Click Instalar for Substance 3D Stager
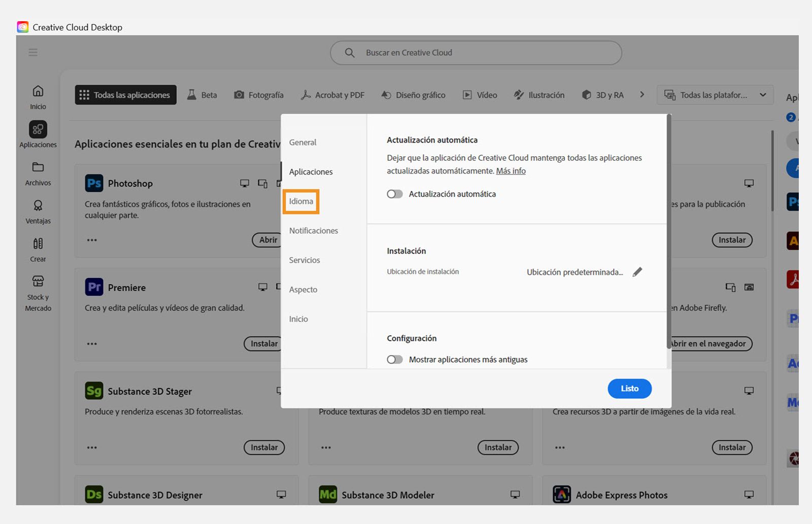 (264, 447)
